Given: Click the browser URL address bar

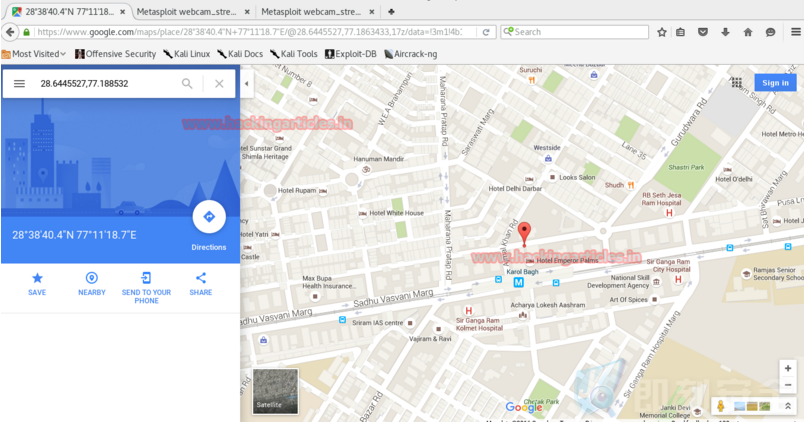Looking at the screenshot, I should (249, 32).
